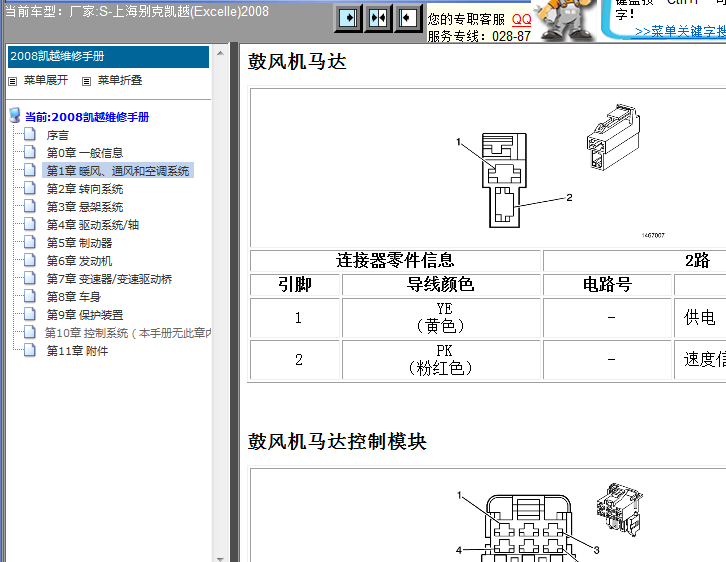Click the page icon next to 第8章 车身
This screenshot has height=562, width=726.
coord(30,296)
